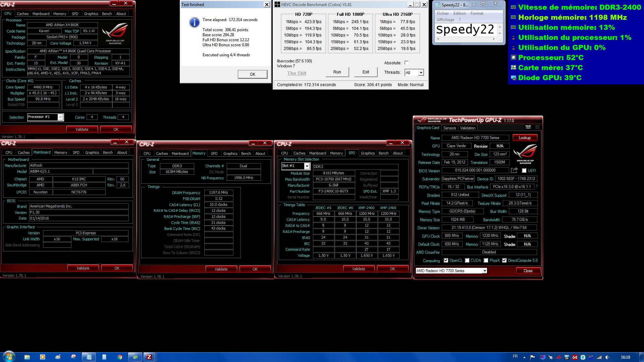Click OK in the Test finished dialog
Image resolution: width=644 pixels, height=362 pixels.
[253, 74]
